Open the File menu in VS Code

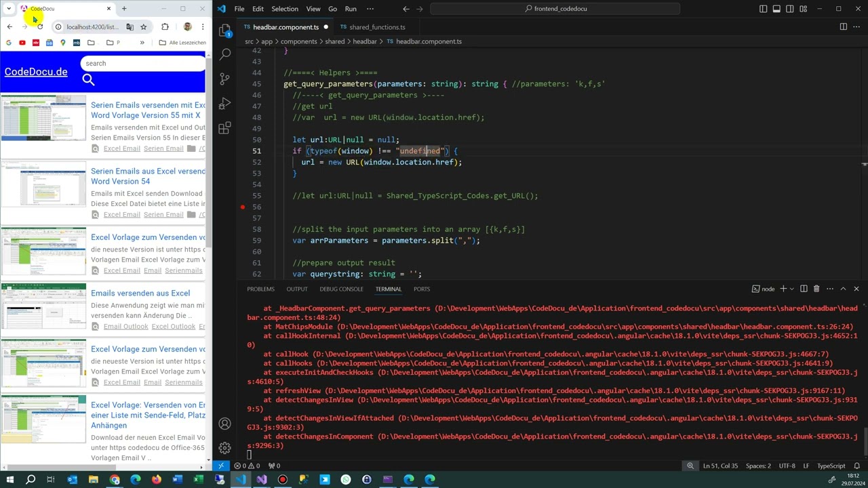[x=239, y=9]
